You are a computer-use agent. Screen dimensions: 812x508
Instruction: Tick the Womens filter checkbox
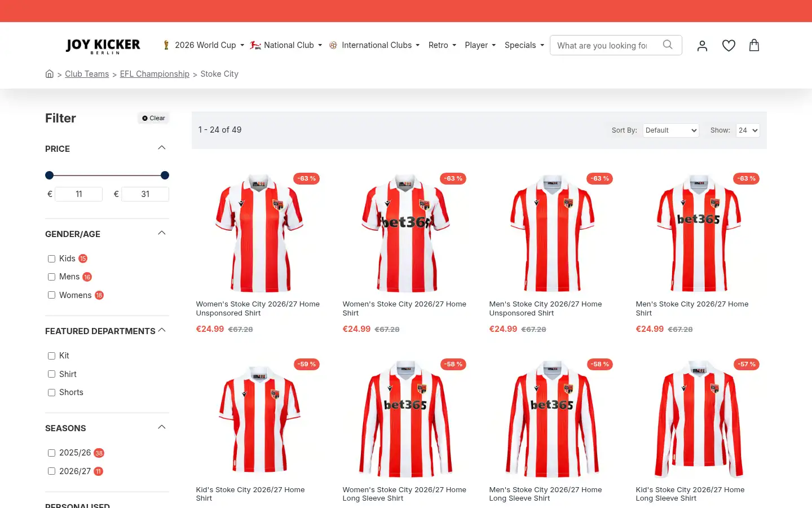51,295
